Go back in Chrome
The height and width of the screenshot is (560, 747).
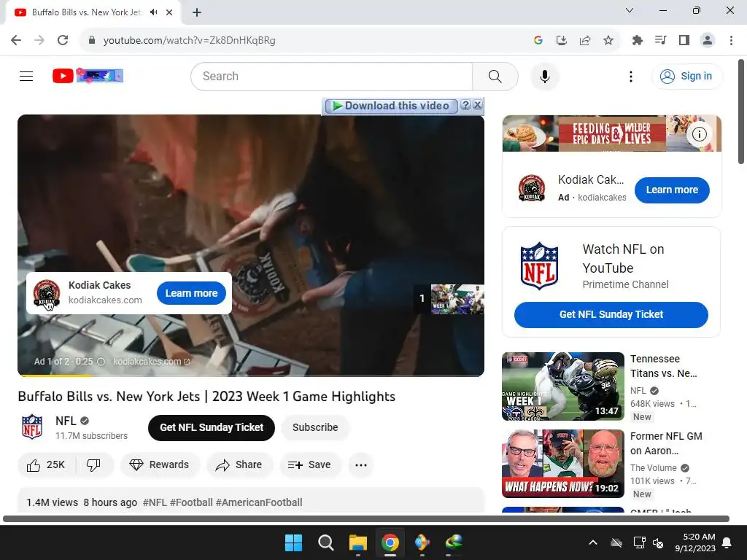(x=16, y=41)
